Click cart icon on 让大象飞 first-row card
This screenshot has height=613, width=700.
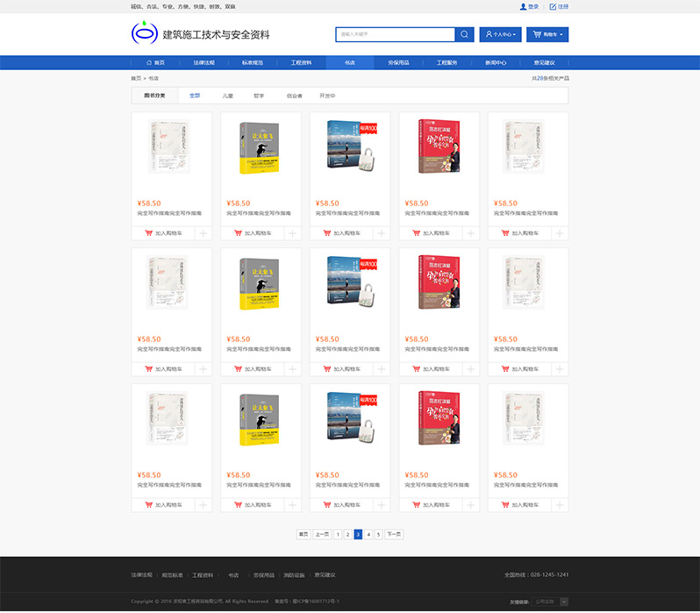click(239, 233)
